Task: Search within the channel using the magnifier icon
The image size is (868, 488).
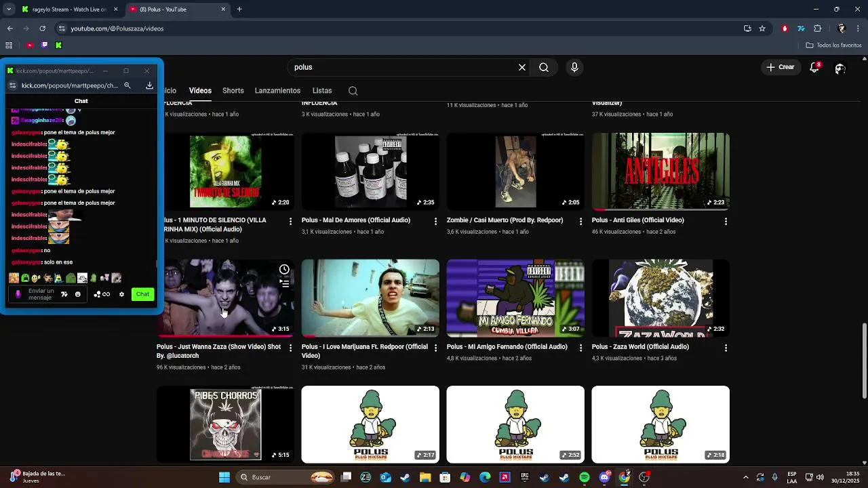Action: tap(353, 91)
